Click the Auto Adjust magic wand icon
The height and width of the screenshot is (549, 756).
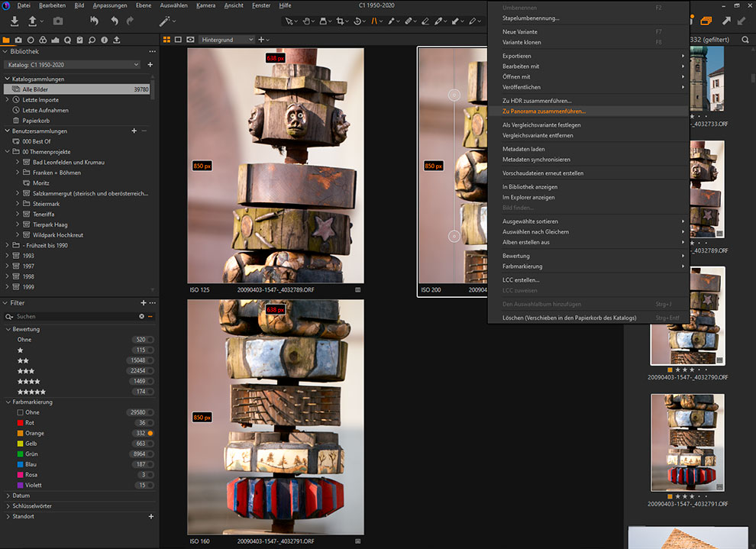click(165, 21)
